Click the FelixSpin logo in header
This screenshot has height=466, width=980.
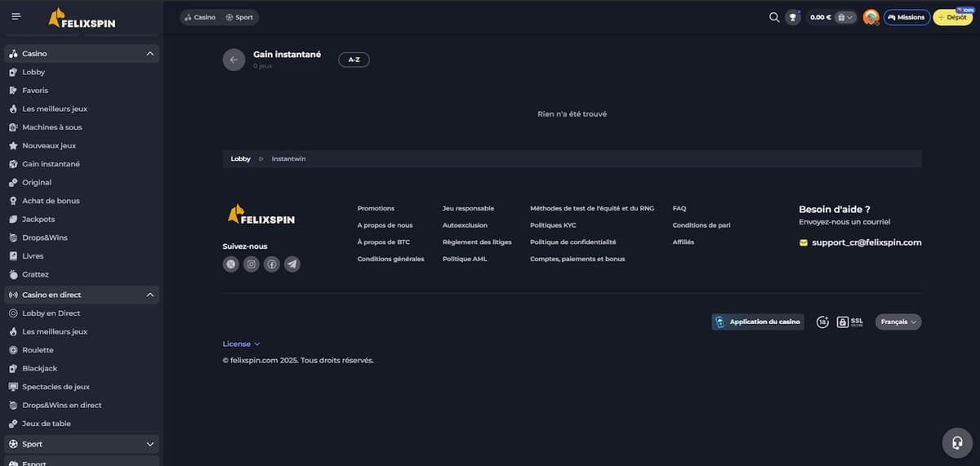(82, 18)
